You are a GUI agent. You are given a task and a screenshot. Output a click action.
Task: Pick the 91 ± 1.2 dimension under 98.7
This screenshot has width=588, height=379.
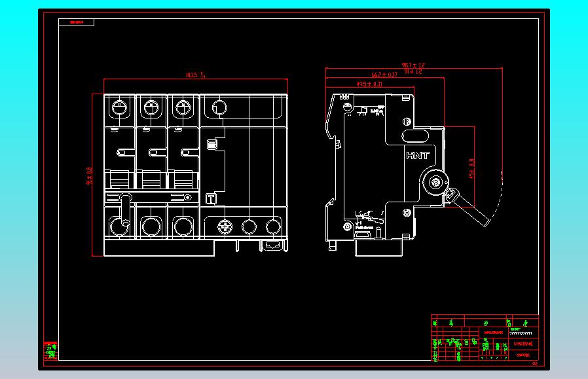pyautogui.click(x=413, y=71)
